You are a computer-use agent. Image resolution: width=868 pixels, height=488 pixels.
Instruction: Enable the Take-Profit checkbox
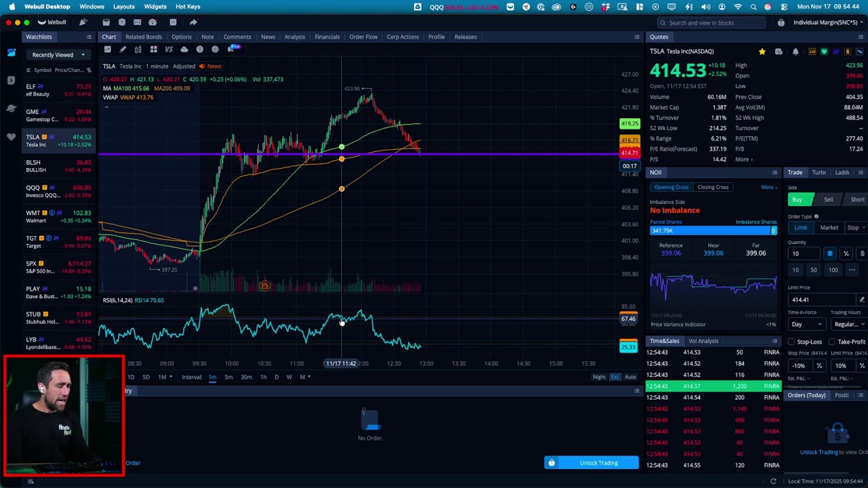(x=832, y=342)
